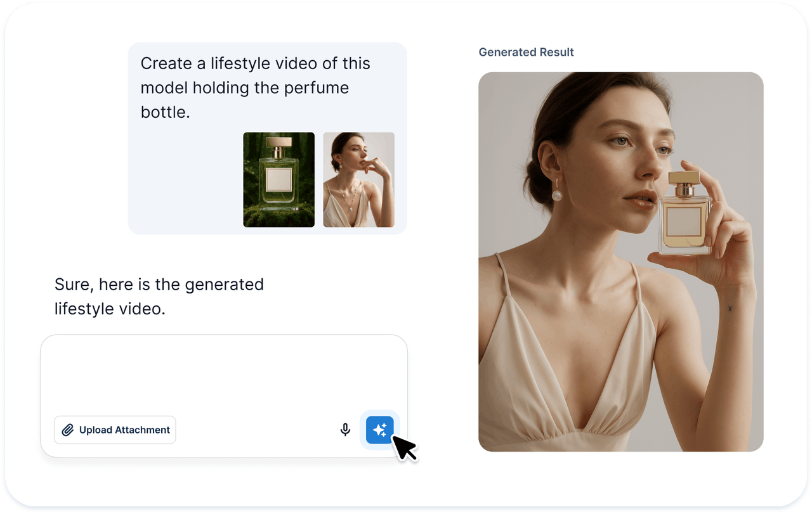The image size is (812, 514).
Task: Focus the empty message input box
Action: tap(224, 374)
